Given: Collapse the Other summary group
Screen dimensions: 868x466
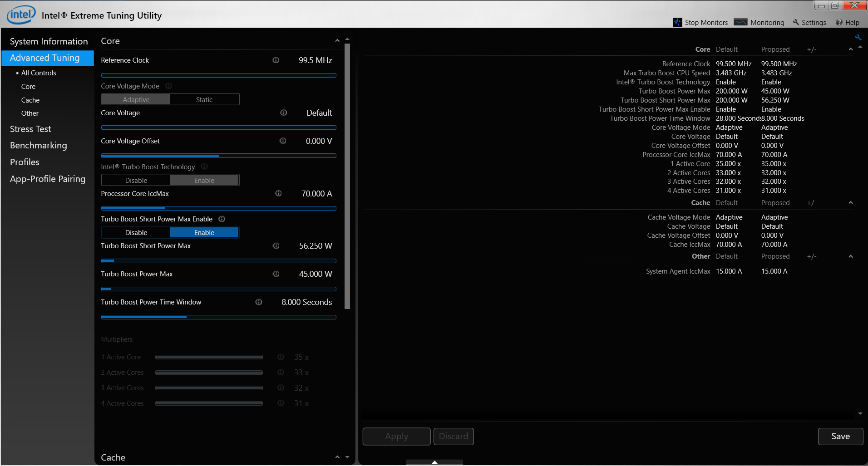Looking at the screenshot, I should coord(851,256).
